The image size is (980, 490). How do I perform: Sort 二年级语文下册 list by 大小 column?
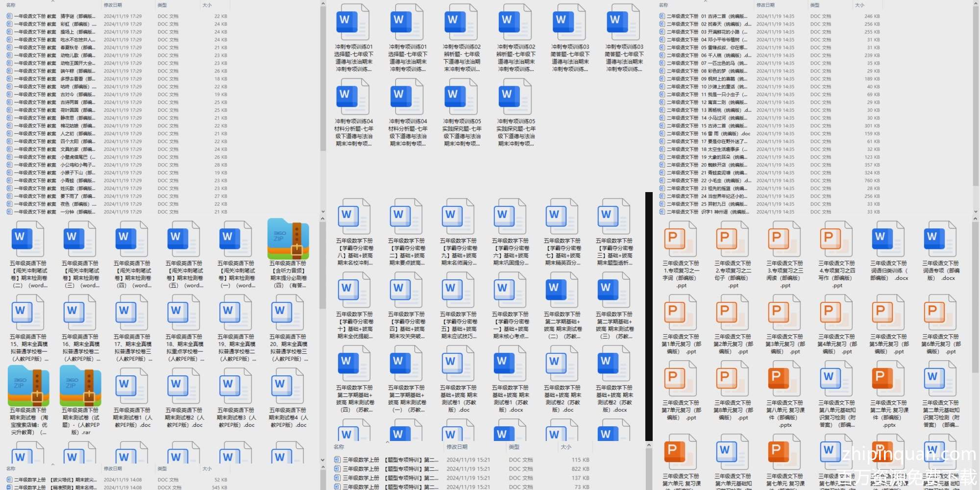859,5
